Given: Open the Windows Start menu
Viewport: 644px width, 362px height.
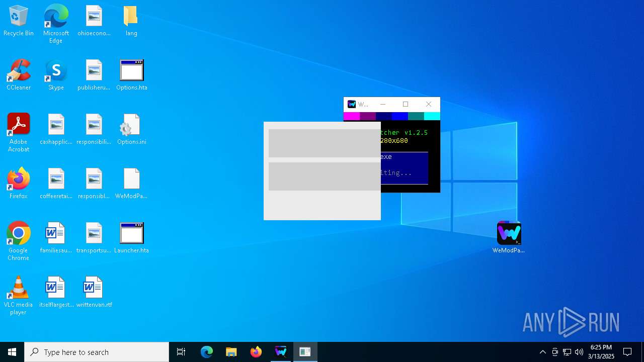Looking at the screenshot, I should (x=12, y=352).
